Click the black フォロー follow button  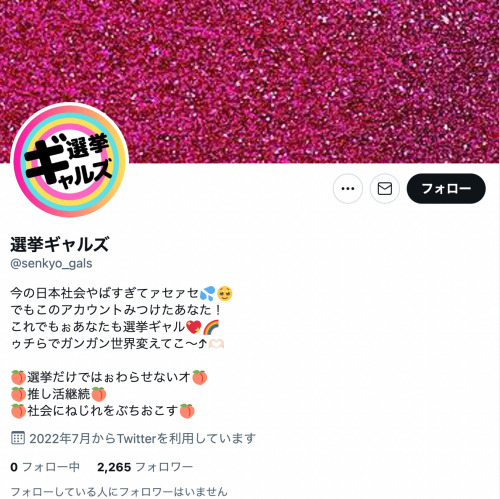click(446, 189)
